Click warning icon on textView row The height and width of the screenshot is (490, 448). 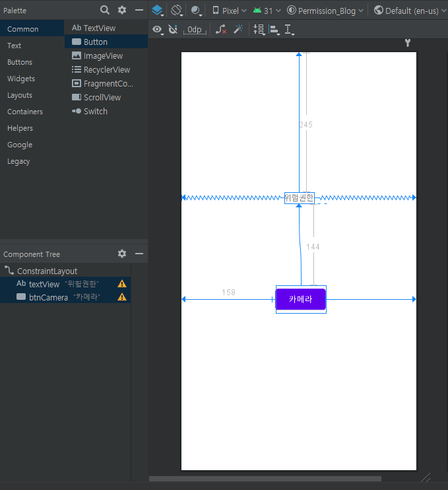[x=122, y=284]
